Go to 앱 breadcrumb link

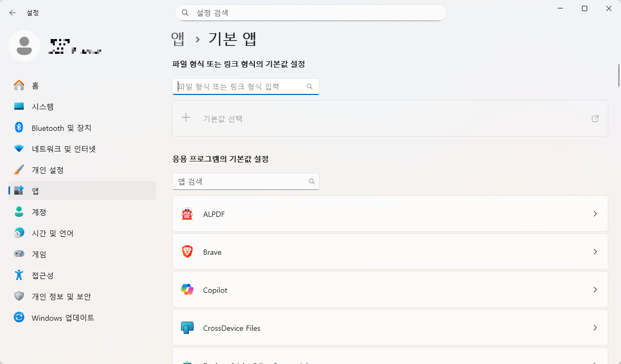pyautogui.click(x=178, y=39)
